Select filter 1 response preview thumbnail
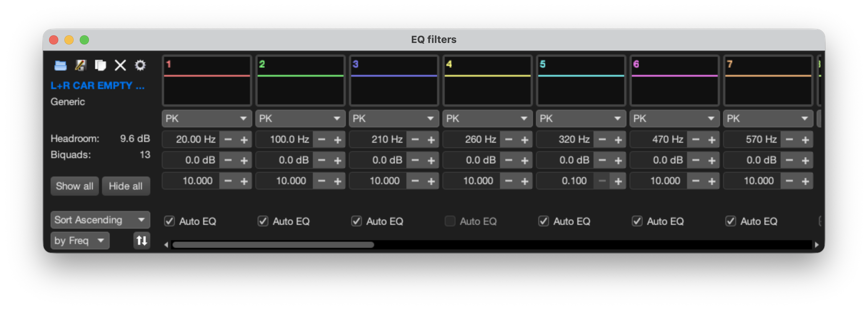Viewport: 868px width, 310px height. coord(207,81)
